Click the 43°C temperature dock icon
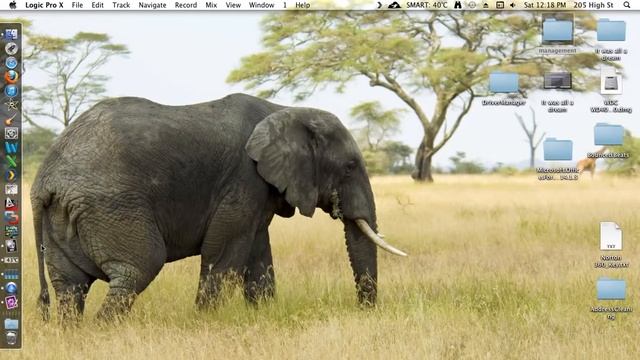 (11, 260)
